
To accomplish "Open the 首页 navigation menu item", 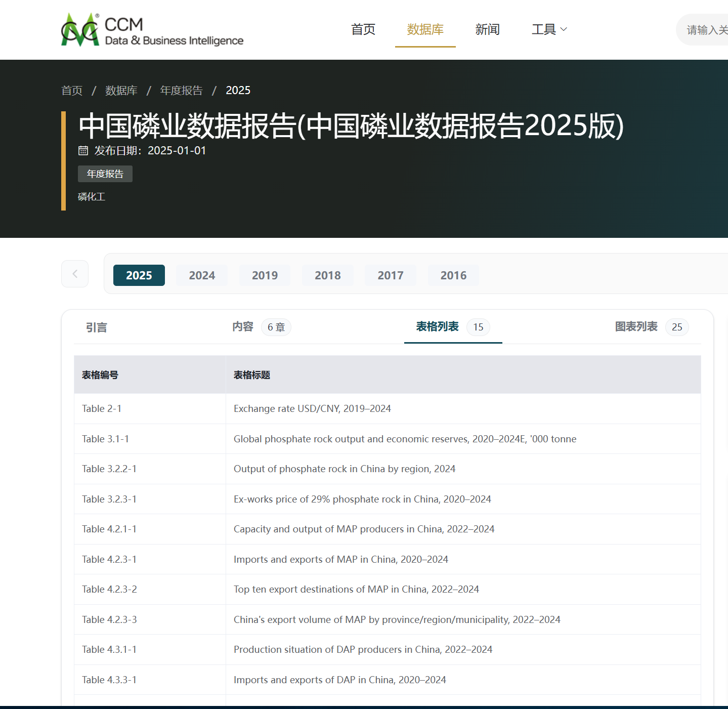I will coord(363,30).
